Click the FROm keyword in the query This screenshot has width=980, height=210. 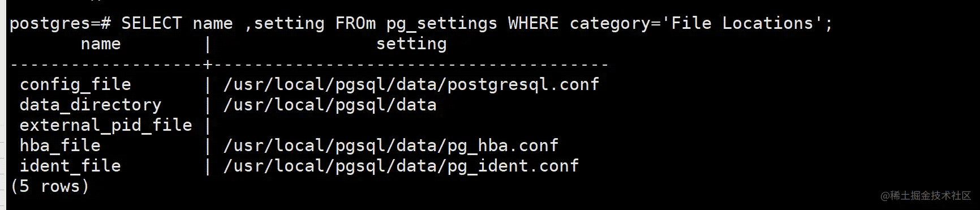[x=355, y=23]
